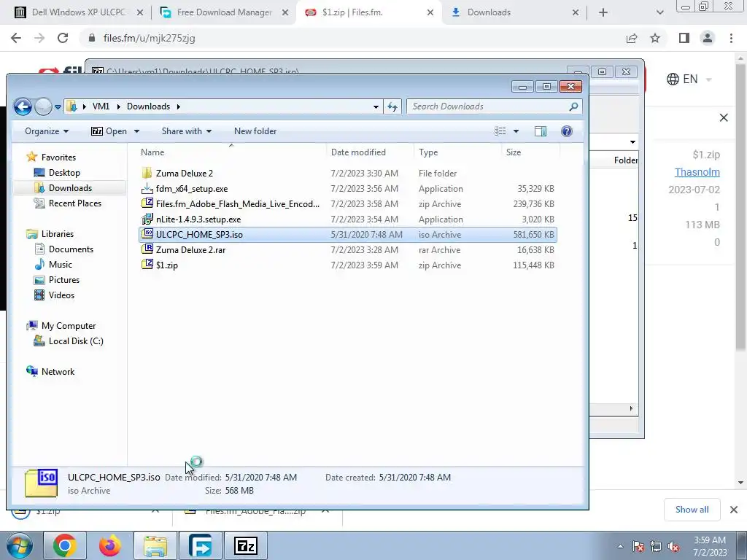This screenshot has height=560, width=747.
Task: Expand arrow after Downloads breadcrumb
Action: (x=179, y=106)
